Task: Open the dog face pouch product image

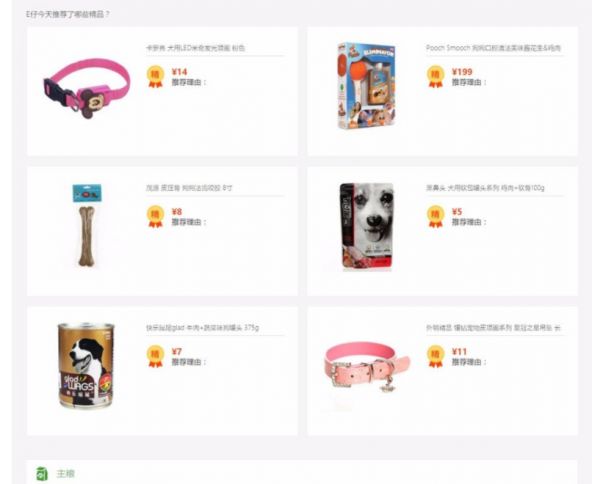Action: click(367, 227)
